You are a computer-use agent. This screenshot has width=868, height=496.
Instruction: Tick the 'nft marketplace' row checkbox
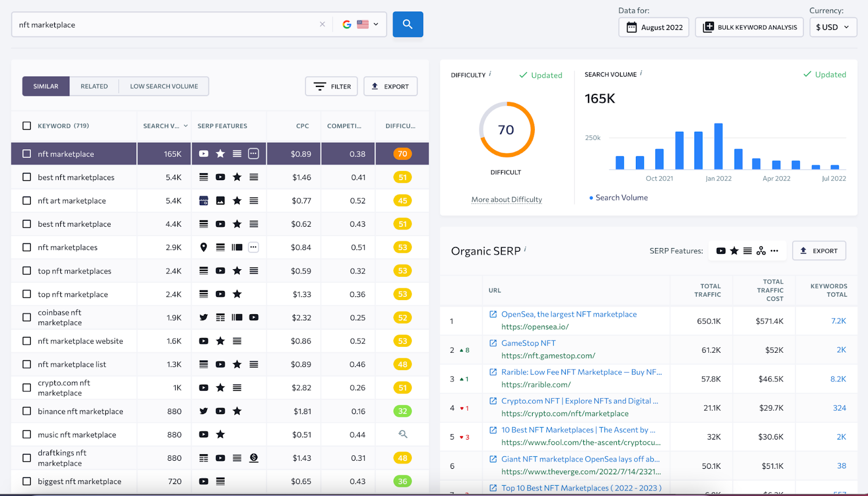pos(27,154)
